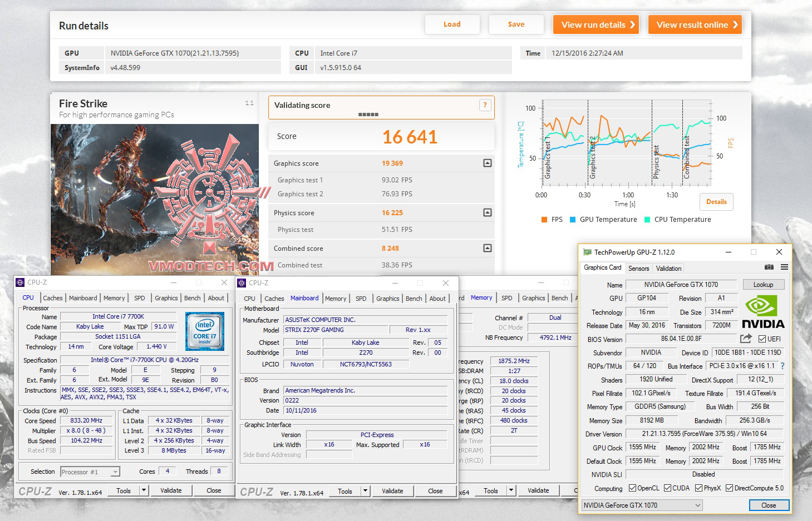Screen dimensions: 812x521
Task: Click the "8192 MB" Memory Size value
Action: click(x=652, y=420)
